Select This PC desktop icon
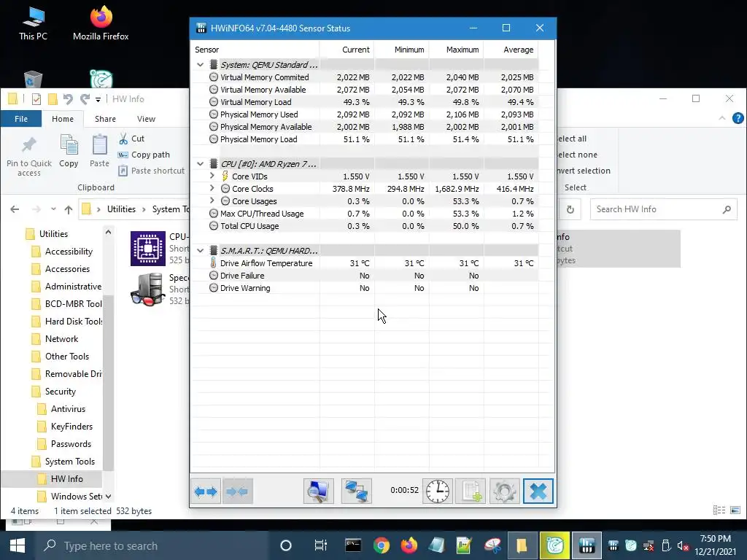 click(33, 23)
